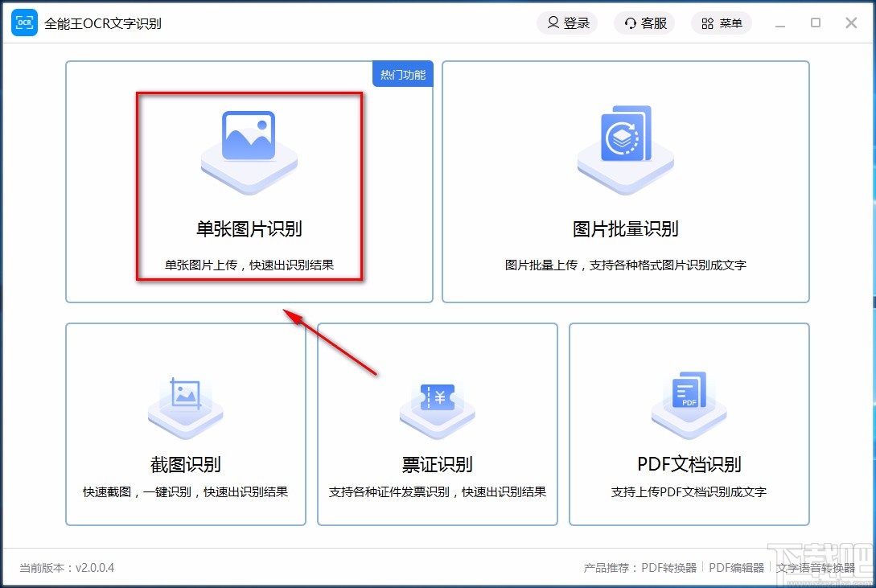The height and width of the screenshot is (588, 876).
Task: Click the single image recognition picture icon
Action: (249, 152)
